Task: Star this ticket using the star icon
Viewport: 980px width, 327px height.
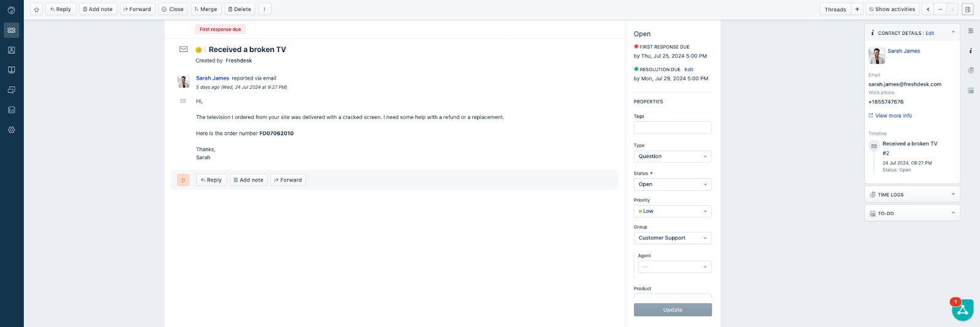Action: click(x=37, y=9)
